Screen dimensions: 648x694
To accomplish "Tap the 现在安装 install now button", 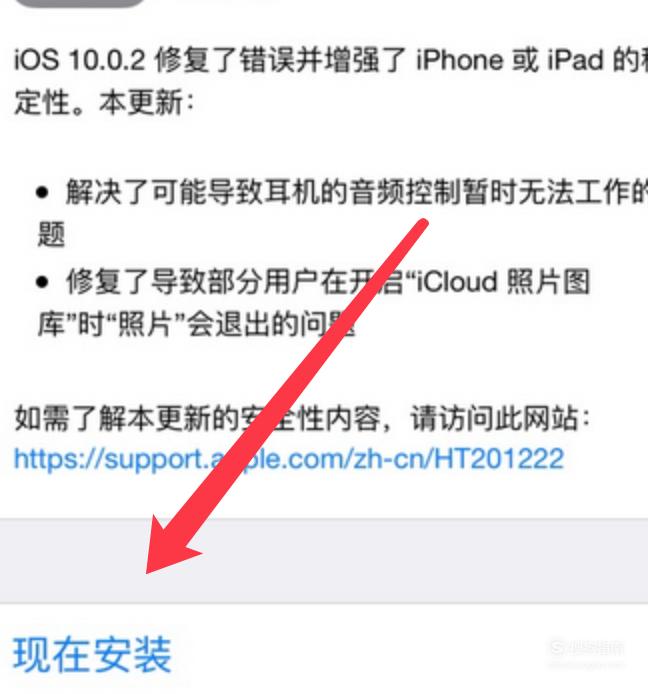I will [92, 655].
